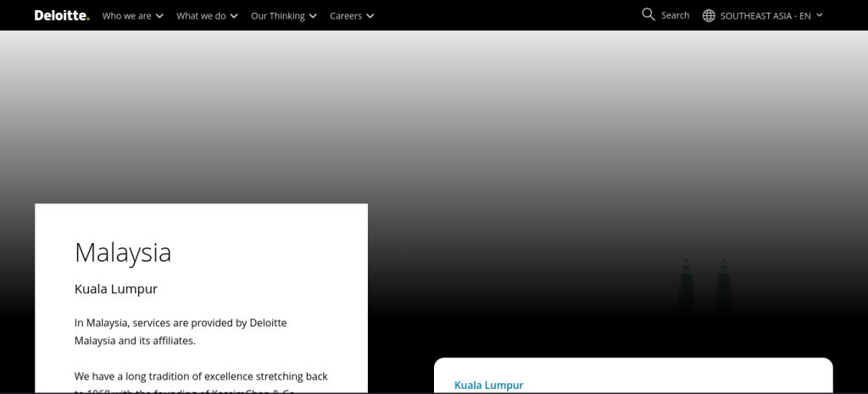Expand the Careers chevron
868x394 pixels.
(x=370, y=16)
